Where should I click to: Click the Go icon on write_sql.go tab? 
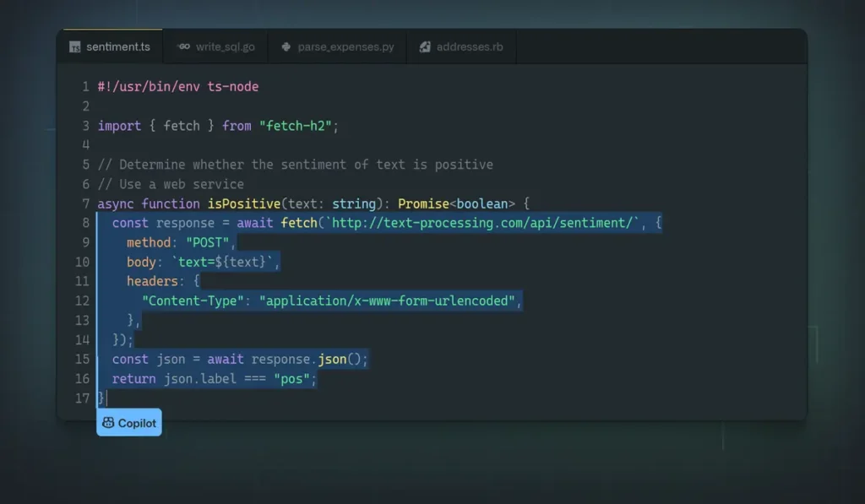point(183,47)
